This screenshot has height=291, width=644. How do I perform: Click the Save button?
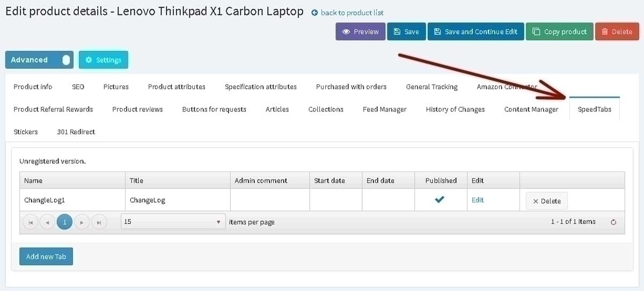406,32
